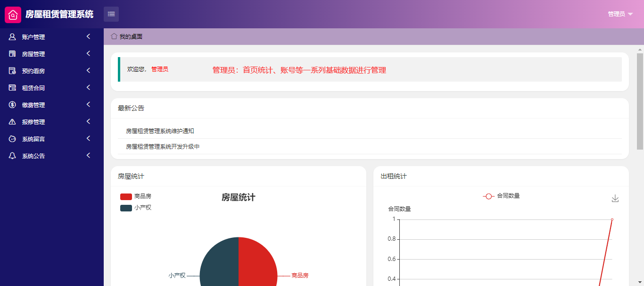Open the 报修管理 sidebar menu

[52, 122]
